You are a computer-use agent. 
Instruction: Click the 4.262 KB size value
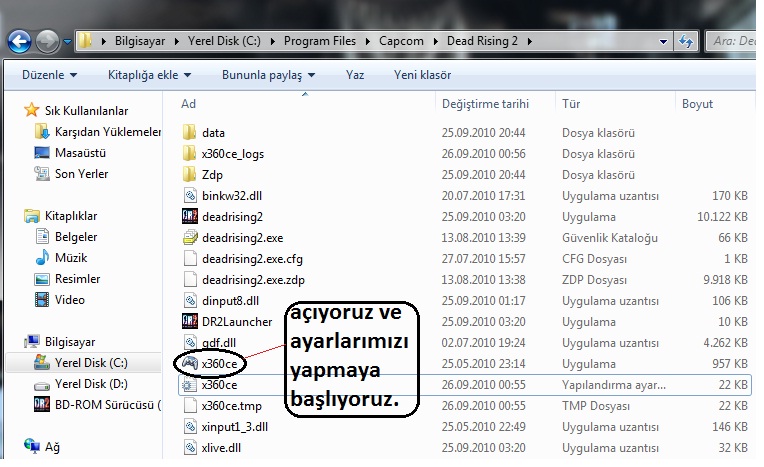click(725, 343)
